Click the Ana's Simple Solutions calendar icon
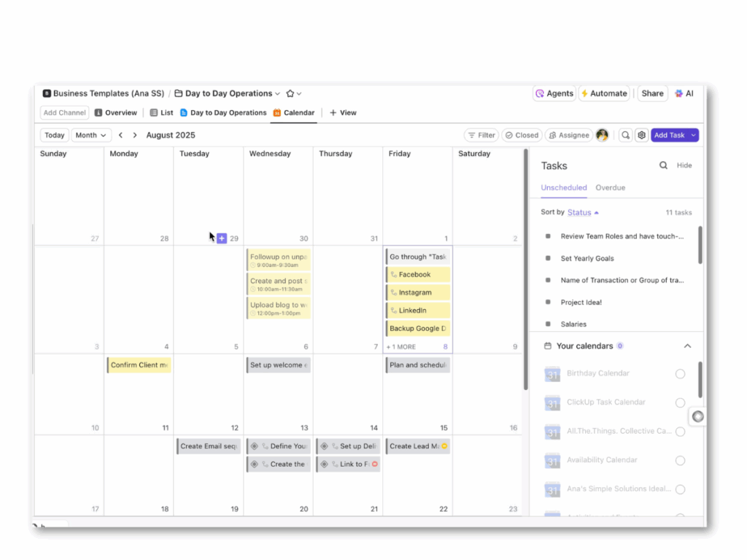The height and width of the screenshot is (560, 747). point(552,489)
